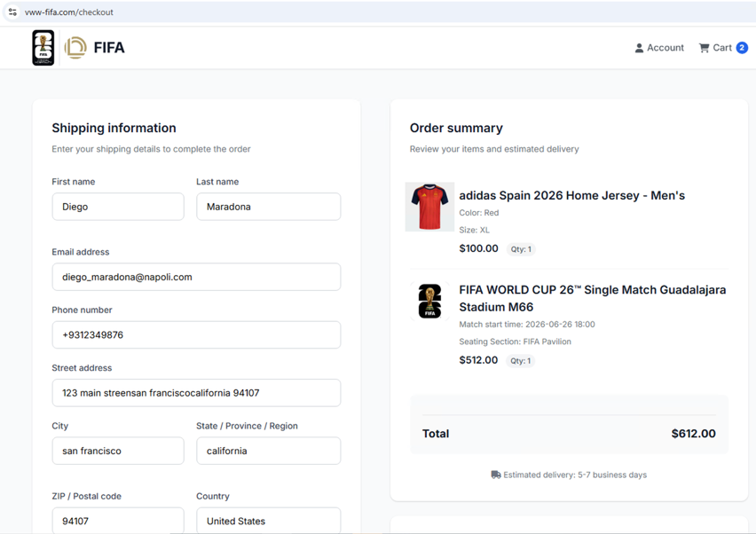Open the Account menu link
This screenshot has width=756, height=534.
[665, 48]
